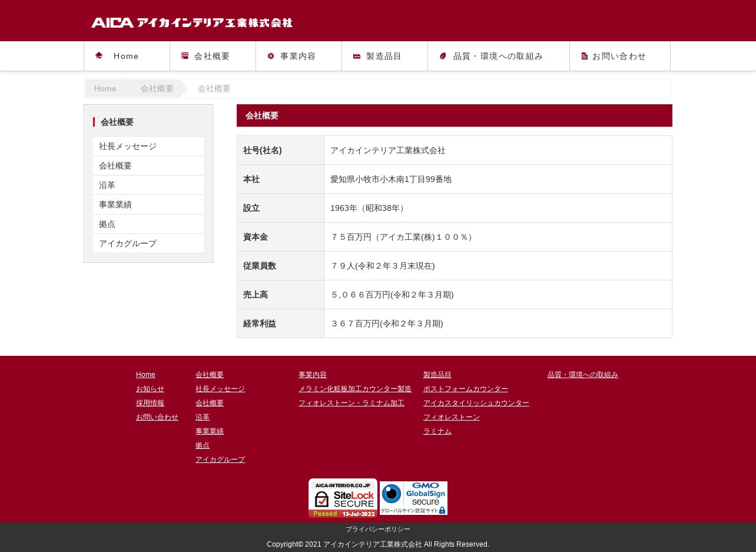The width and height of the screenshot is (756, 552).
Task: Click the フィオレストーン link under アイカスタイリッシュカウンター
Action: pos(452,417)
